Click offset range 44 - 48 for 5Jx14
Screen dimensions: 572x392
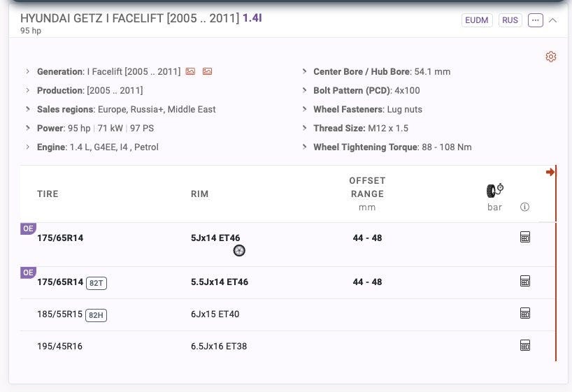(367, 238)
